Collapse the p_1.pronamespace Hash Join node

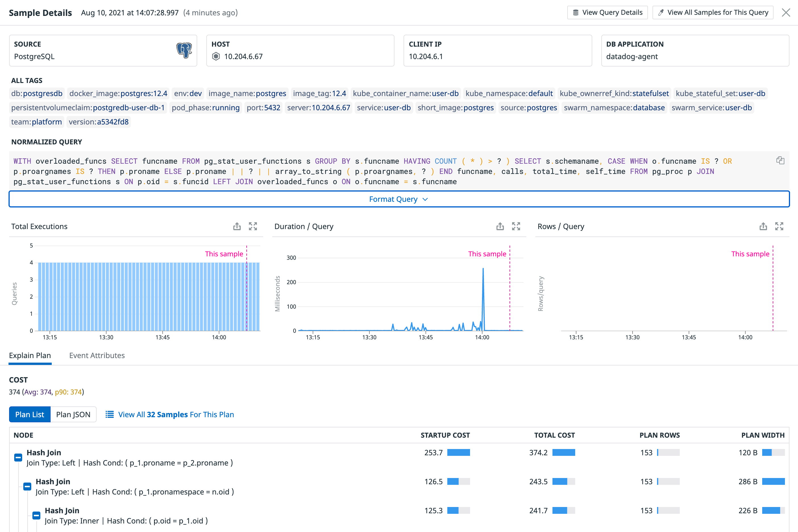[x=28, y=487]
